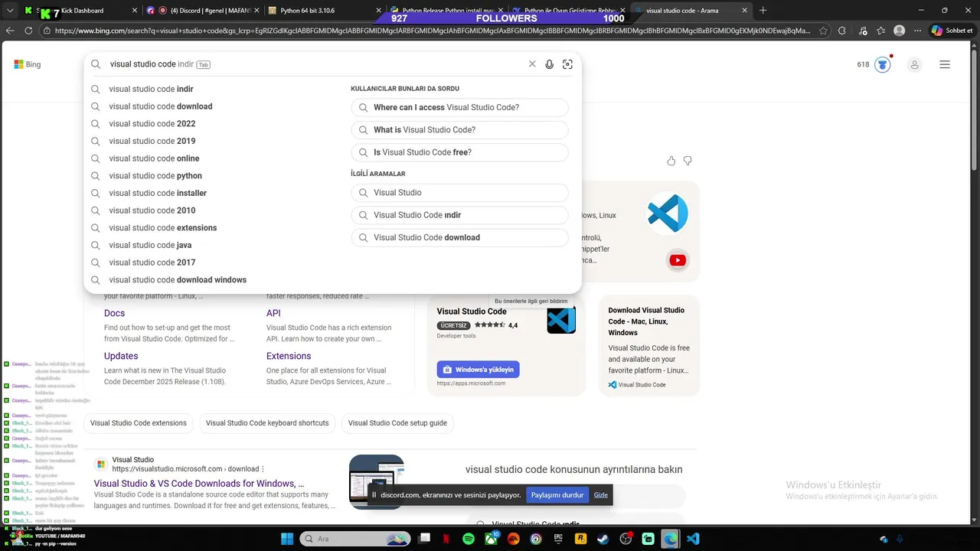
Task: Switch to Microsoft Edge in the taskbar
Action: [670, 539]
